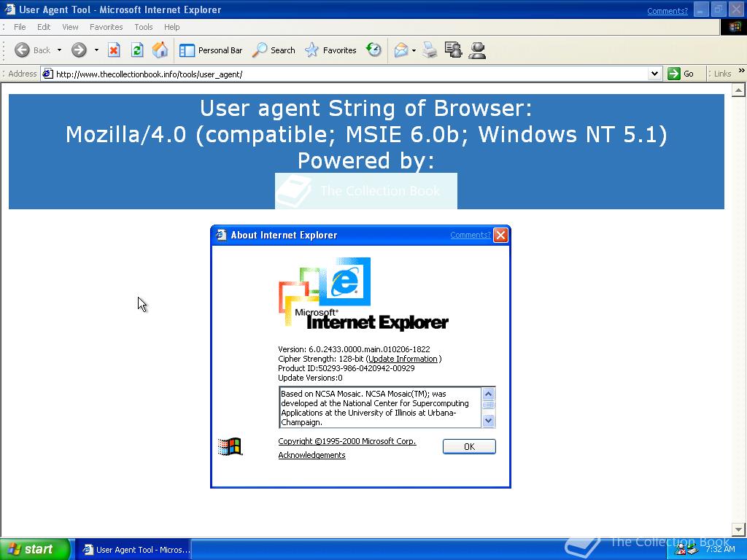Click the Print icon
Viewport: 747px width, 560px height.
[x=430, y=50]
